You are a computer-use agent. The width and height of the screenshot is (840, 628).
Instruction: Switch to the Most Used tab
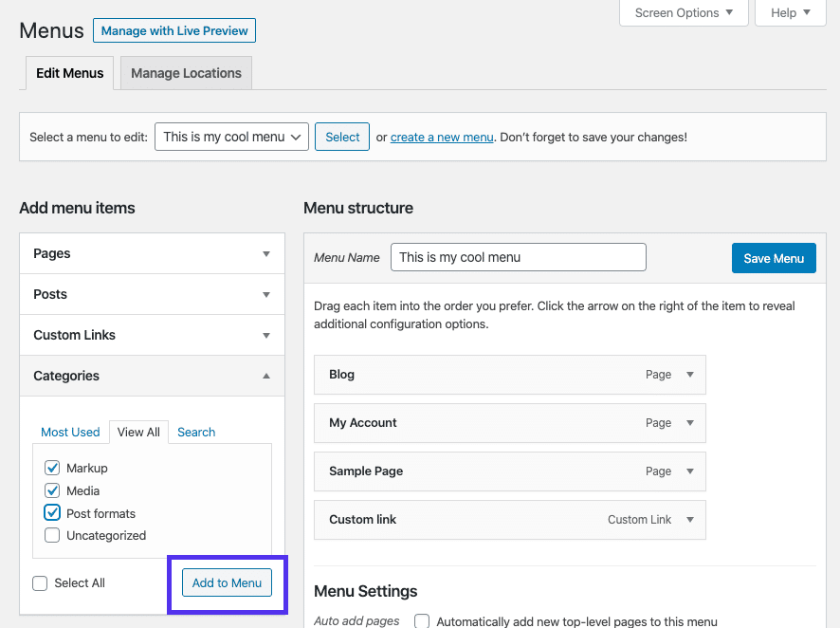(70, 432)
